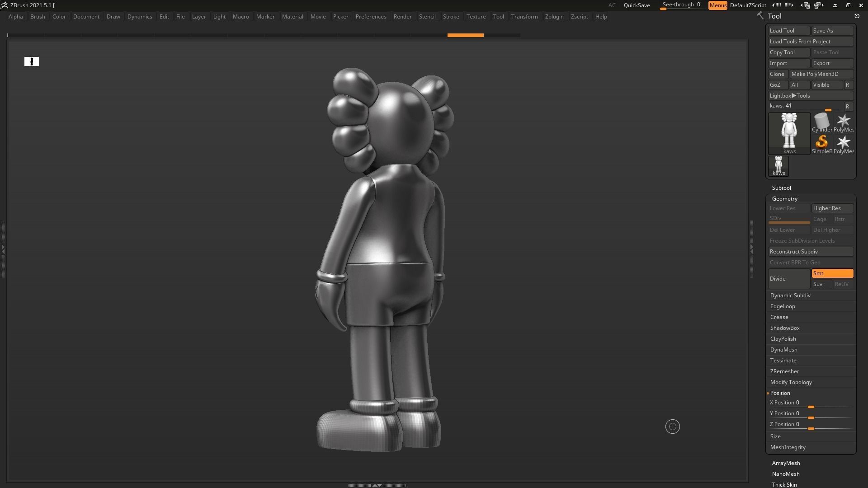Collapse the Position section
Viewport: 868px width, 488px height.
780,393
